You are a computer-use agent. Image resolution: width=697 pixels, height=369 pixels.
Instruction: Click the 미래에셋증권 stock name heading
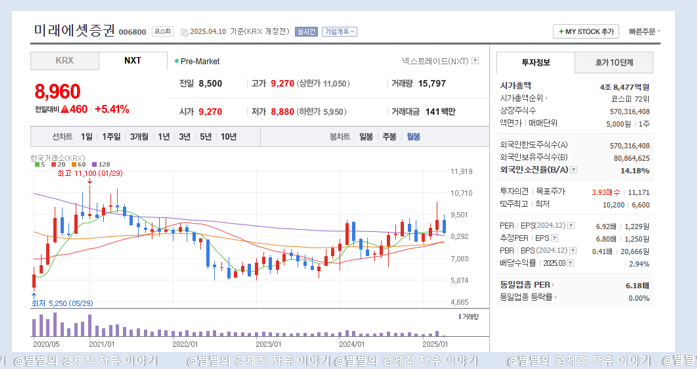click(x=75, y=30)
